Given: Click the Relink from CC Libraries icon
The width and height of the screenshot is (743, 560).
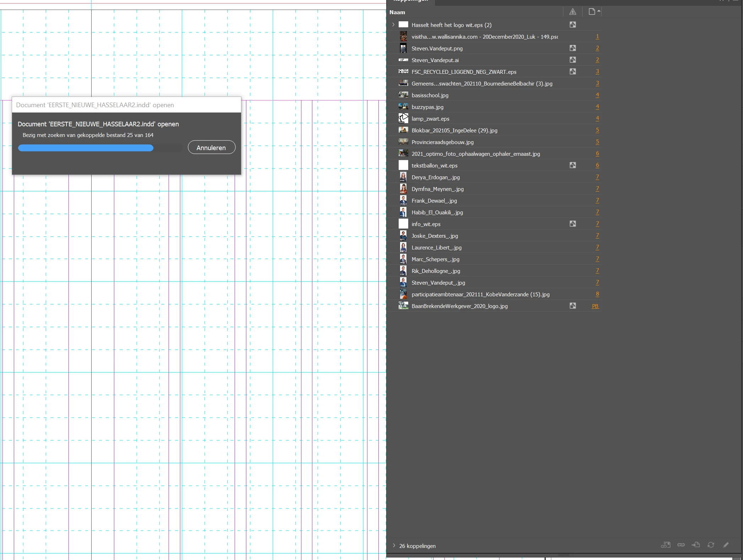Looking at the screenshot, I should coord(666,545).
